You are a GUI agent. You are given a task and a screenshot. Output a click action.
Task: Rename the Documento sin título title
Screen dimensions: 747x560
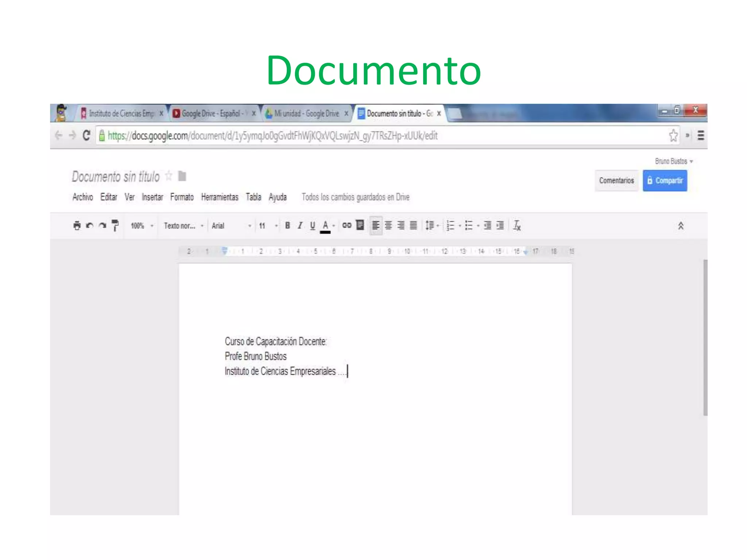click(116, 176)
